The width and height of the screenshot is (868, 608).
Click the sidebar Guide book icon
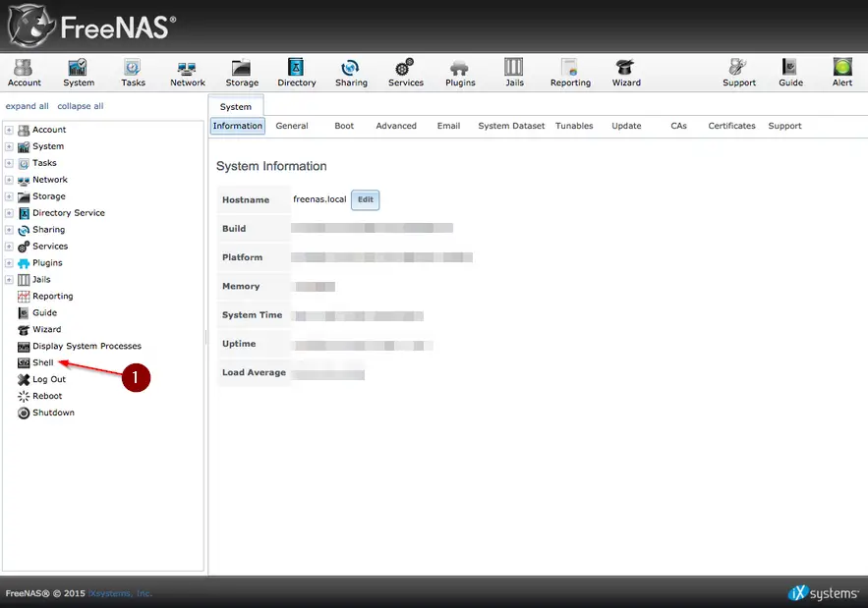(x=24, y=313)
